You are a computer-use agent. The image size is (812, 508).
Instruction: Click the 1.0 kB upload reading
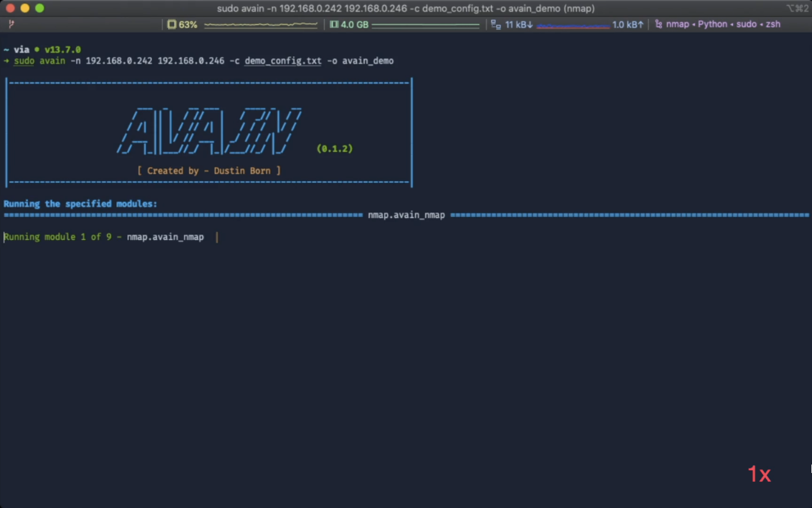[628, 25]
